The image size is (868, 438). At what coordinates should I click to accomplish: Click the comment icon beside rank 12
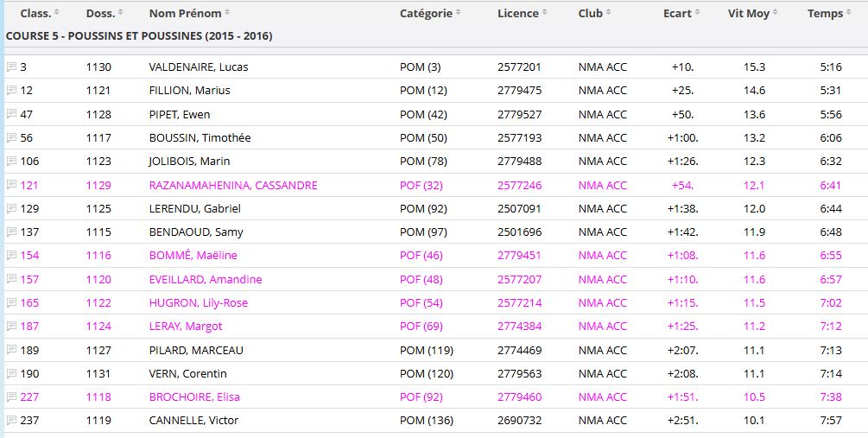coord(11,91)
